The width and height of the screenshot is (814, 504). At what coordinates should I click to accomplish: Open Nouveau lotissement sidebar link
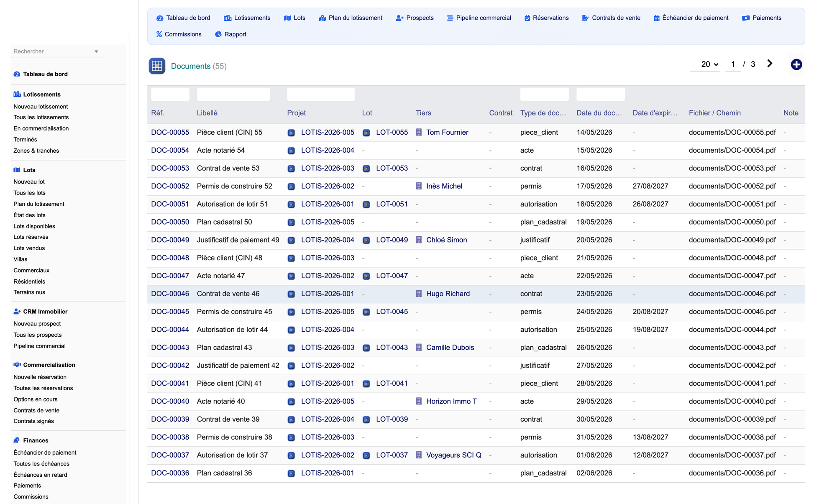click(x=41, y=107)
